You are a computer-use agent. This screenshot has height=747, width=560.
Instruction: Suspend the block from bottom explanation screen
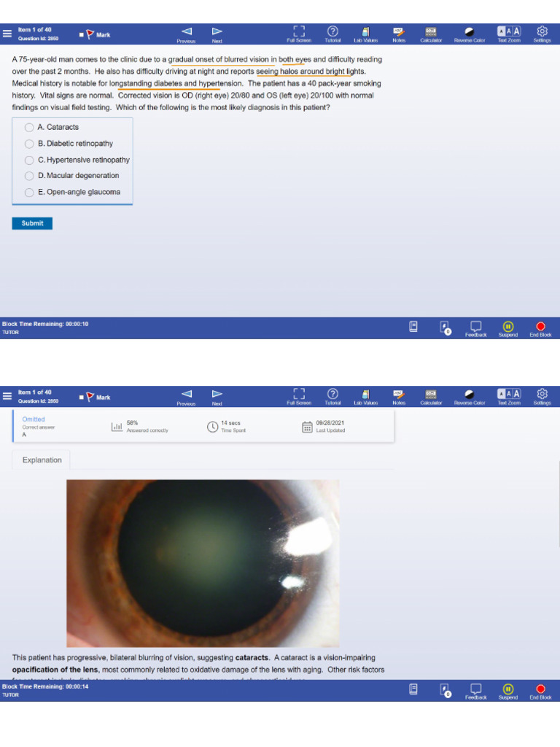click(508, 692)
